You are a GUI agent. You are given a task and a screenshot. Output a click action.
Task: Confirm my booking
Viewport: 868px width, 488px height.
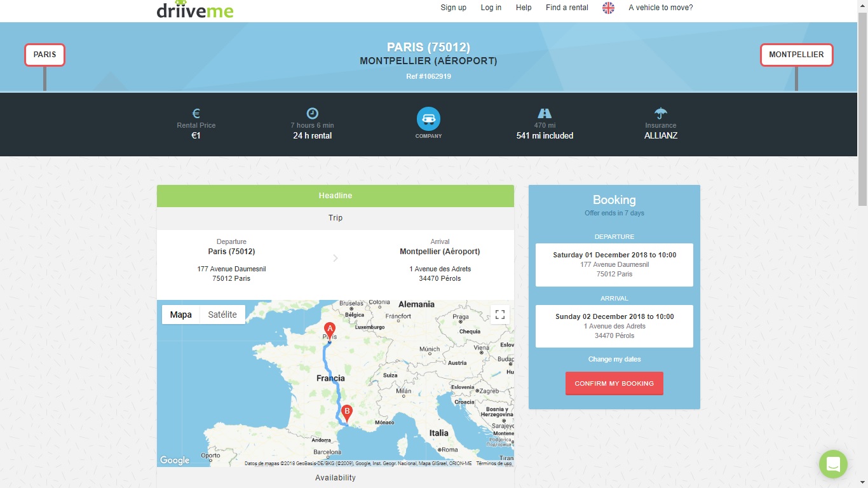coord(614,383)
